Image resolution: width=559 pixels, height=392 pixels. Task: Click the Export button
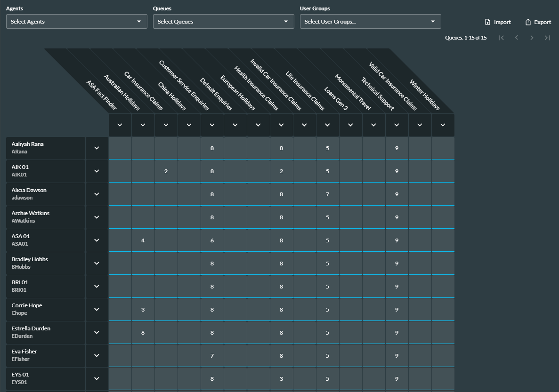pyautogui.click(x=538, y=22)
